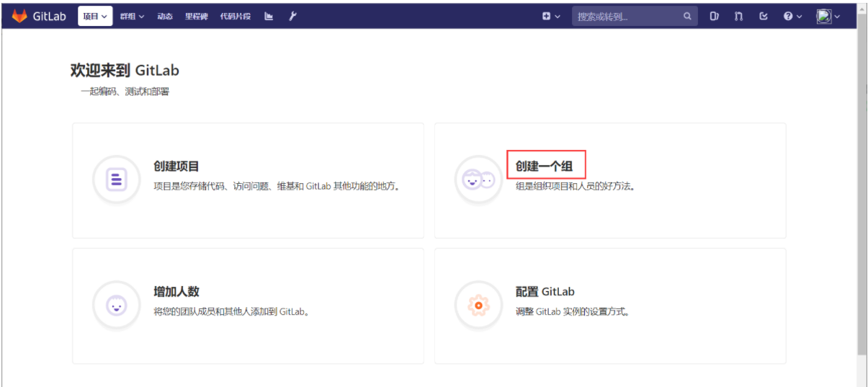
Task: Open the 项目 dropdown menu
Action: point(95,16)
